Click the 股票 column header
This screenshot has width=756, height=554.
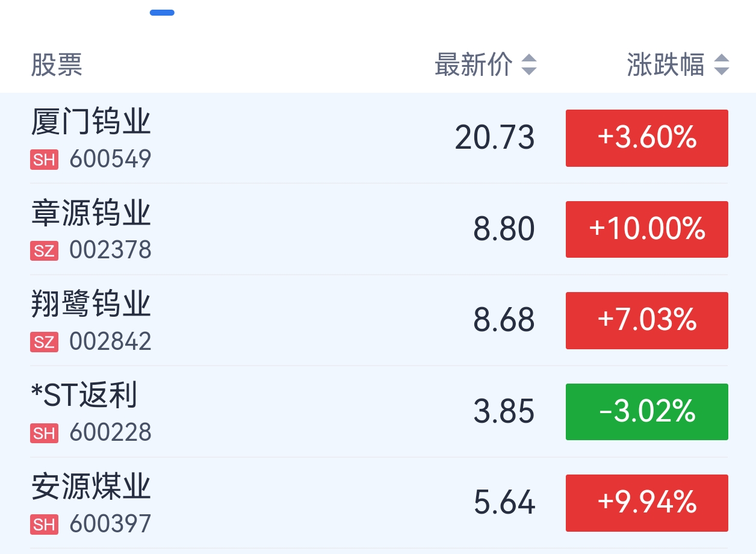coord(57,64)
